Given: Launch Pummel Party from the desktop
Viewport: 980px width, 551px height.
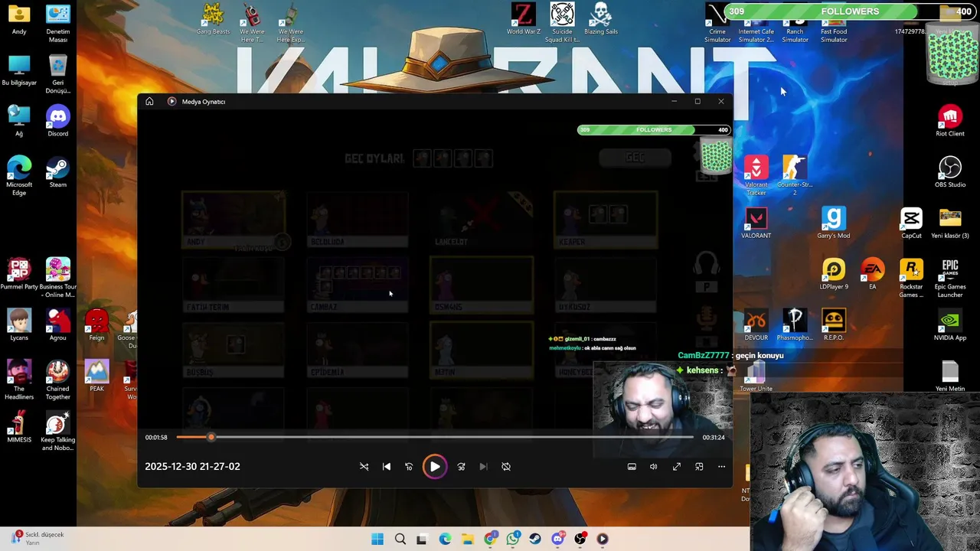Looking at the screenshot, I should (x=19, y=278).
